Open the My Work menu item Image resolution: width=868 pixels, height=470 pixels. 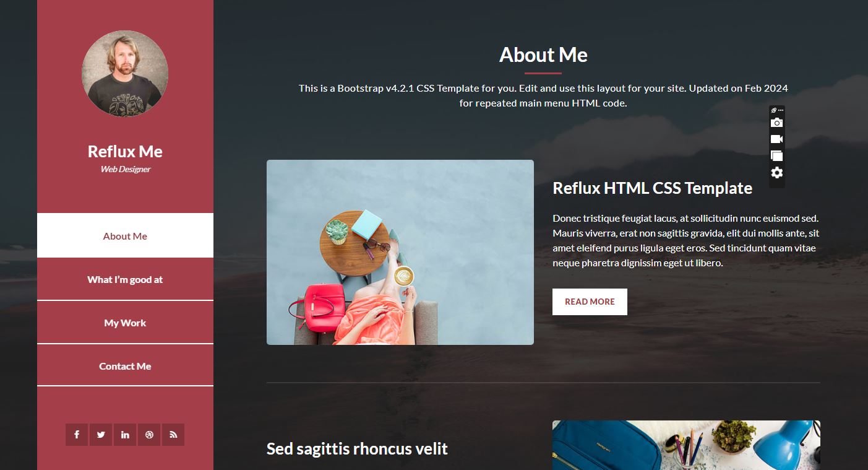(125, 323)
